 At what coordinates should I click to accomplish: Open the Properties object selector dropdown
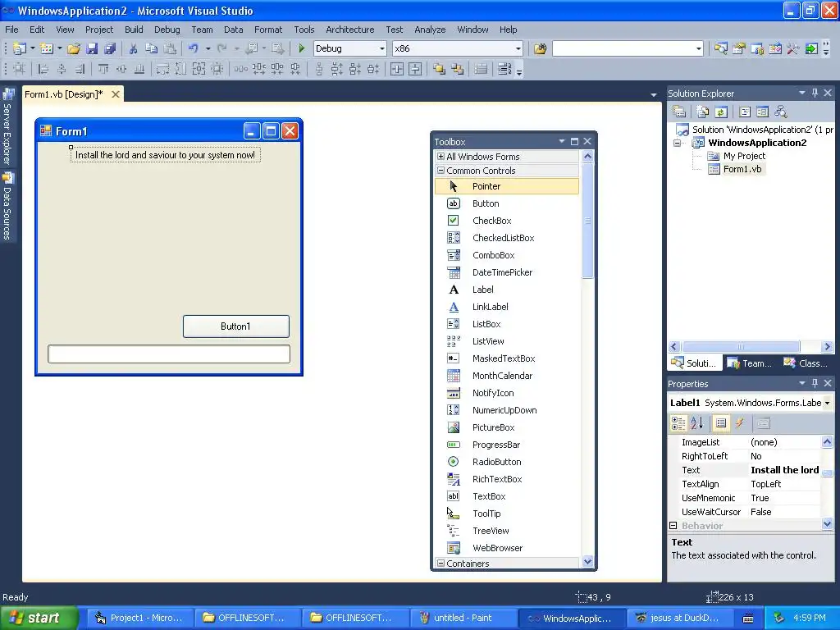tap(827, 403)
